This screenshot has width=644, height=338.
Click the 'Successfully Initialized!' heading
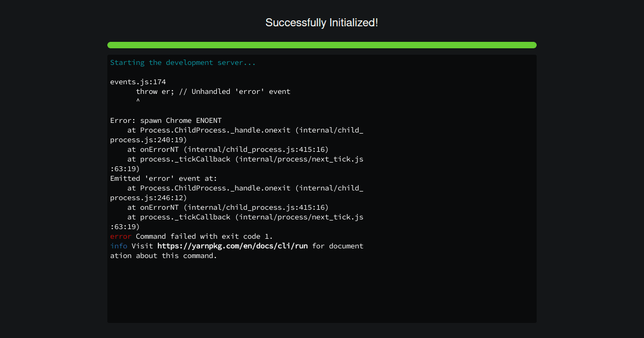[321, 23]
